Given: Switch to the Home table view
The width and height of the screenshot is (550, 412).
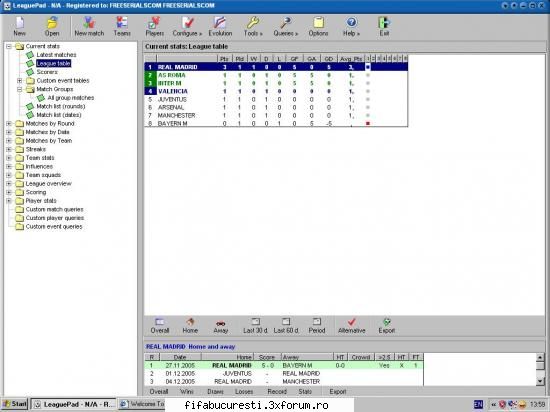Looking at the screenshot, I should point(190,326).
